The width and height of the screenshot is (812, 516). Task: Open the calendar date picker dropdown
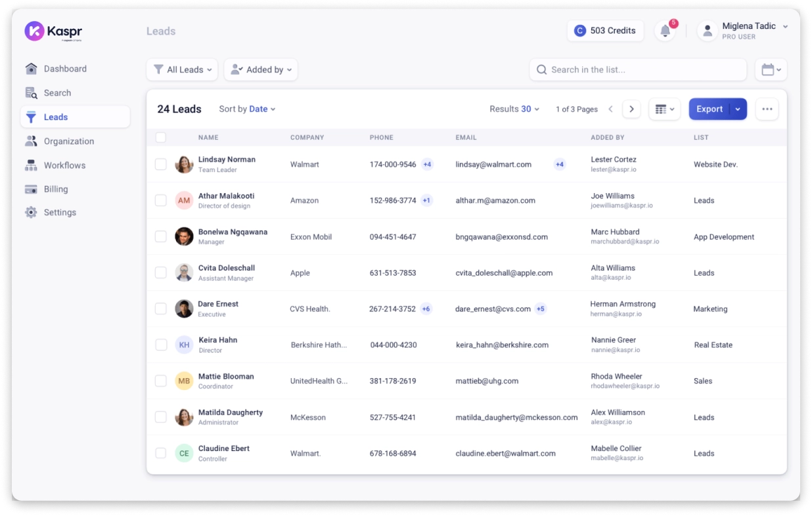pyautogui.click(x=771, y=70)
